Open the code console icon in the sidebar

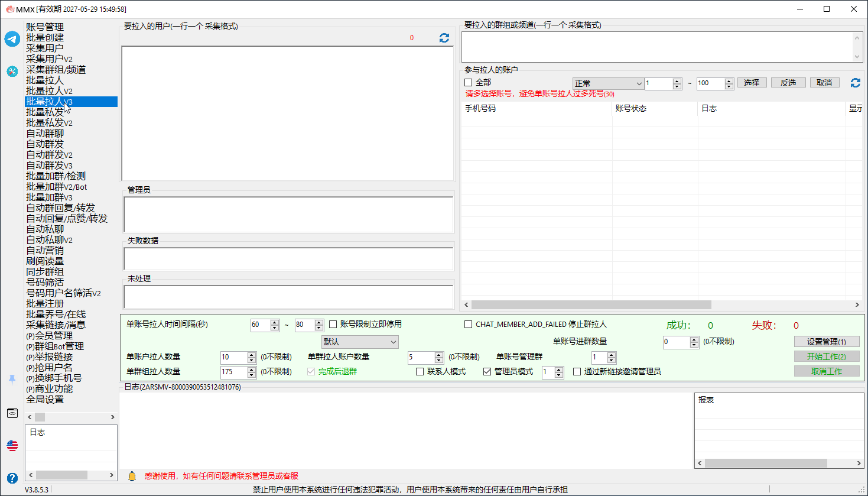click(x=12, y=413)
